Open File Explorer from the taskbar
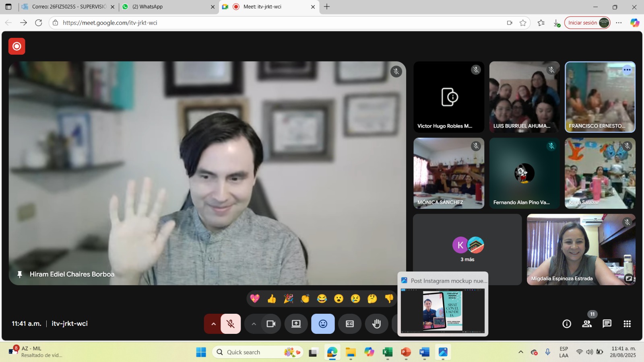The image size is (644, 362). click(x=351, y=352)
